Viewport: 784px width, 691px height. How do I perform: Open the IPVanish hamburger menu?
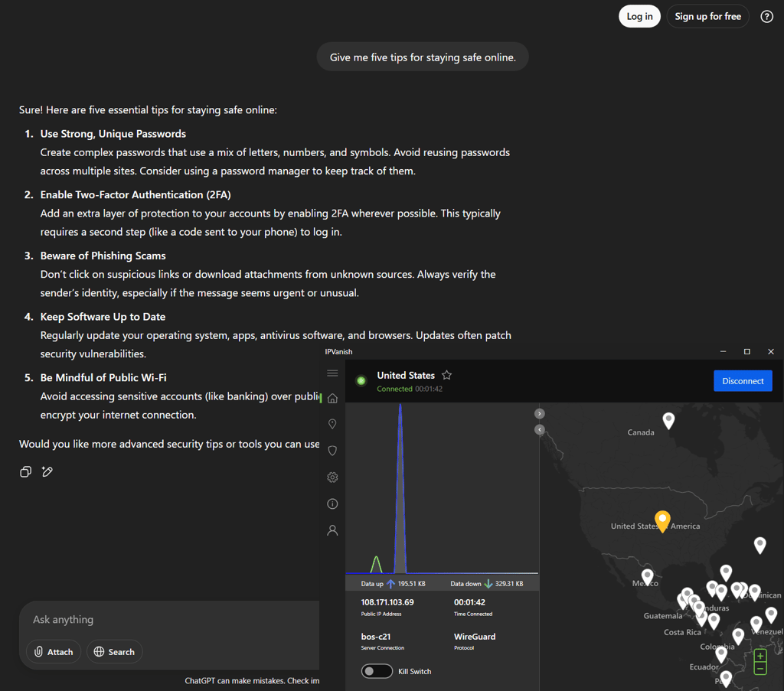click(x=332, y=373)
